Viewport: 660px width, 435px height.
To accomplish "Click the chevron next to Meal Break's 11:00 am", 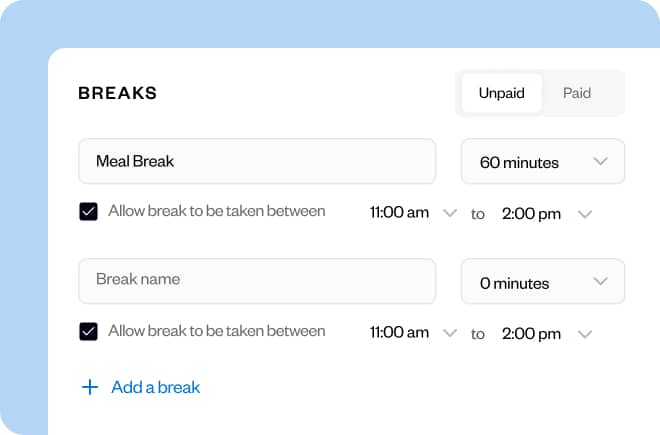I will (449, 213).
